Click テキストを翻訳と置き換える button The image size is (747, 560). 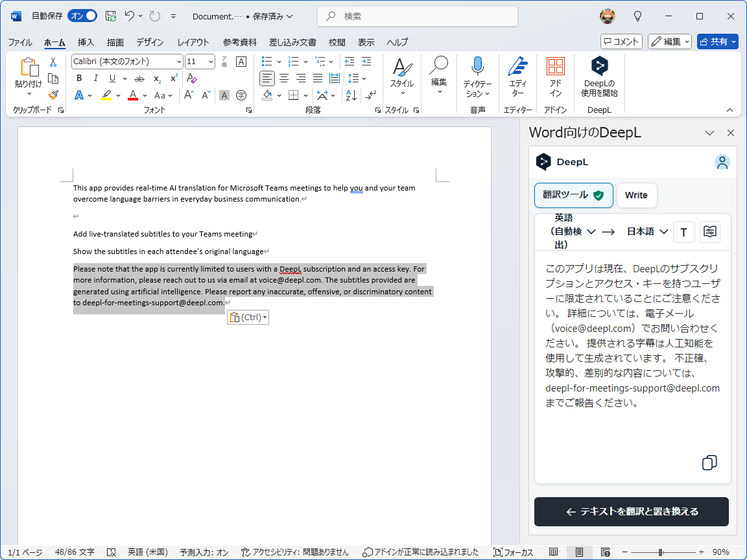pyautogui.click(x=631, y=511)
